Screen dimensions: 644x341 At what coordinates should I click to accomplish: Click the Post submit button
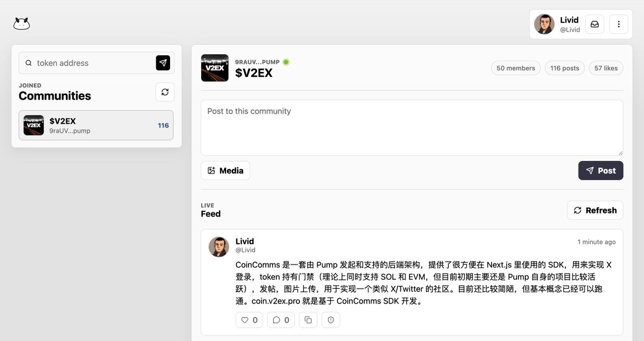601,171
